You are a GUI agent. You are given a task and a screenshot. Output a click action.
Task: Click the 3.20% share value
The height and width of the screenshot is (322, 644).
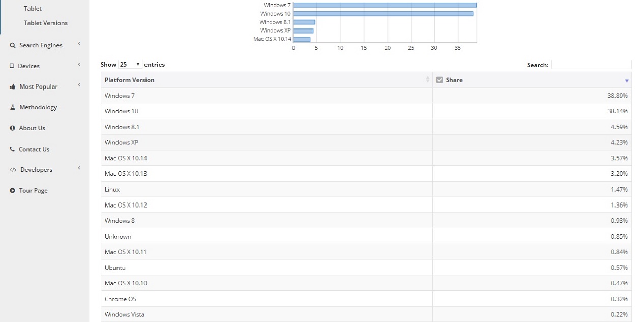pyautogui.click(x=619, y=174)
